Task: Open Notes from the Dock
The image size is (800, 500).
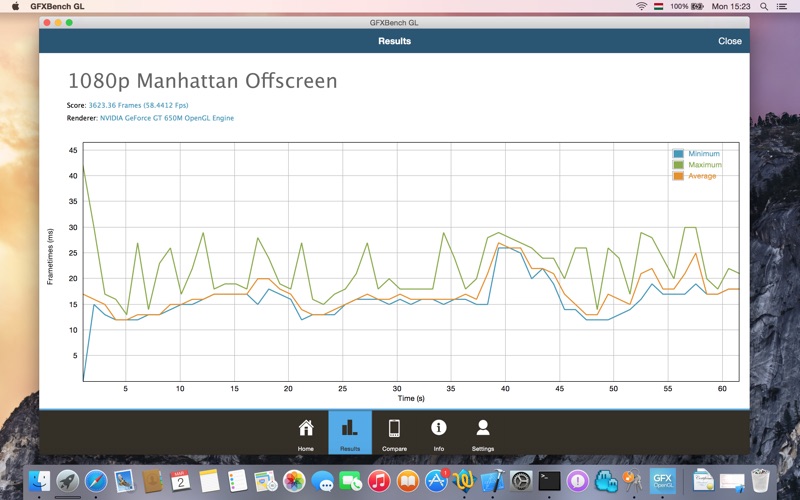Action: 209,481
